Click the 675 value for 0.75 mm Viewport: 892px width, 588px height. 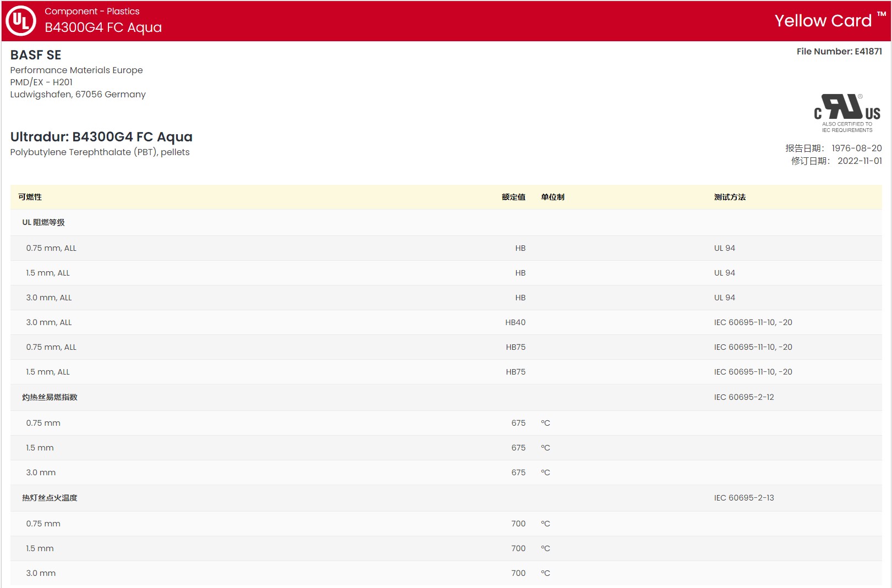(518, 423)
